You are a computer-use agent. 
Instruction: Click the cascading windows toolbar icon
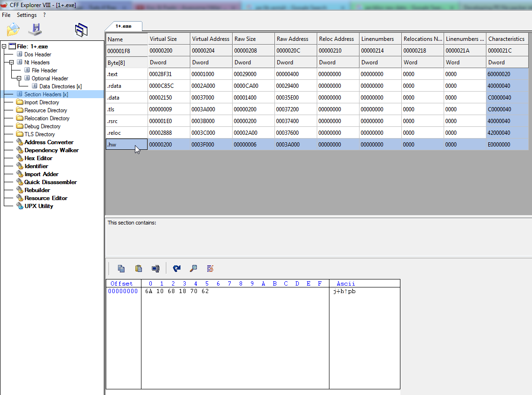pos(81,30)
